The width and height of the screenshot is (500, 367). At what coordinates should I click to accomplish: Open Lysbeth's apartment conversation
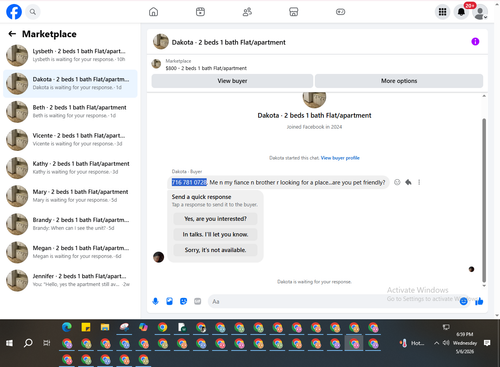pos(70,55)
